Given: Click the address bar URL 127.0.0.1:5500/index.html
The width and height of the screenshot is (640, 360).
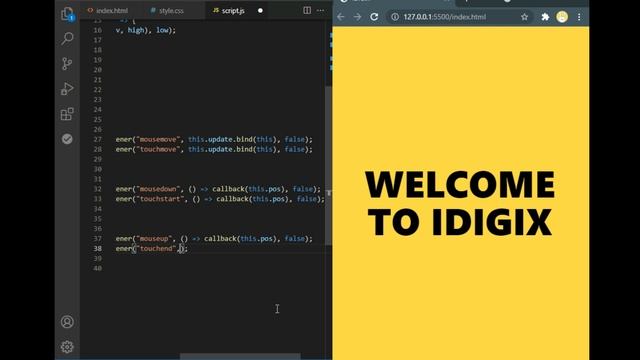Looking at the screenshot, I should click(444, 17).
